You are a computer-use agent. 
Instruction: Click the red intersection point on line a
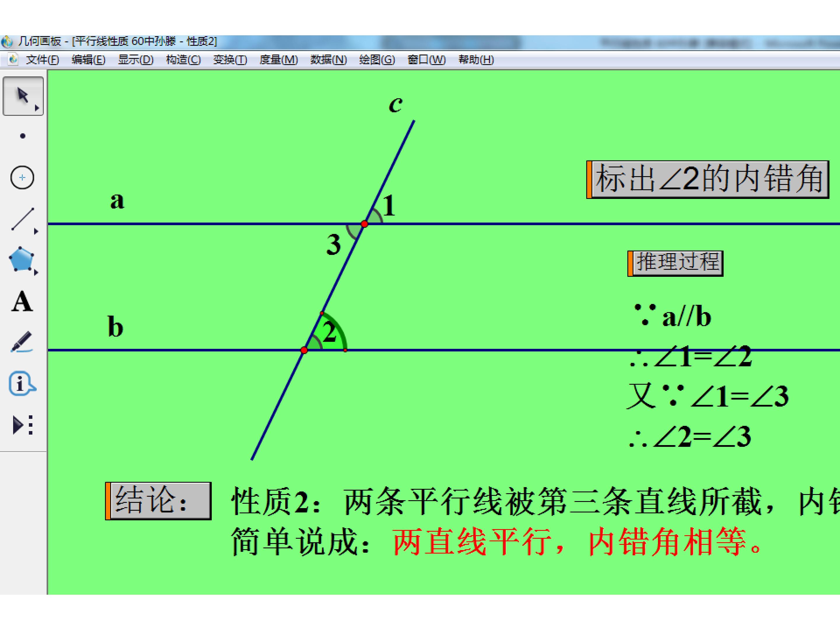pyautogui.click(x=365, y=224)
